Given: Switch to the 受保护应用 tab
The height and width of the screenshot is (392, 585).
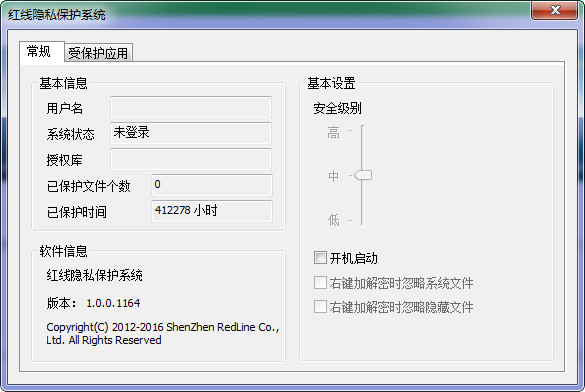Looking at the screenshot, I should [98, 53].
